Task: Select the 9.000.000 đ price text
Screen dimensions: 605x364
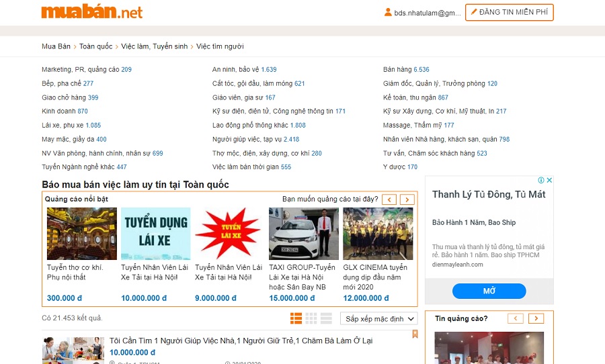Action: coord(216,298)
